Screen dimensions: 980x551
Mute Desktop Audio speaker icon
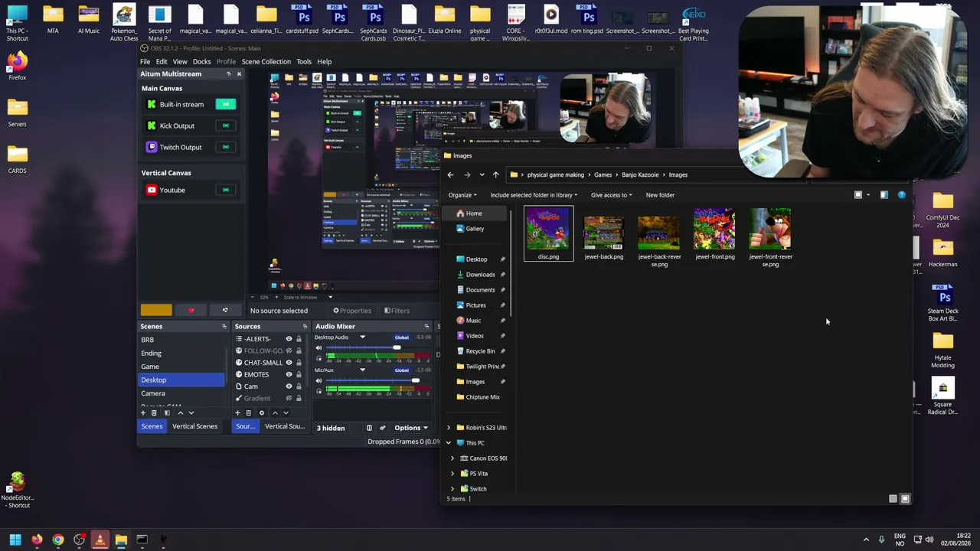319,348
